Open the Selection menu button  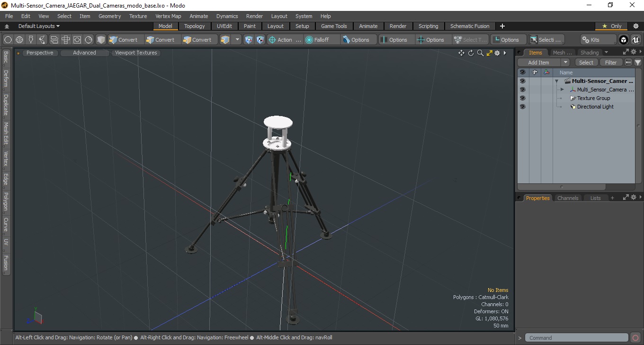pos(546,40)
